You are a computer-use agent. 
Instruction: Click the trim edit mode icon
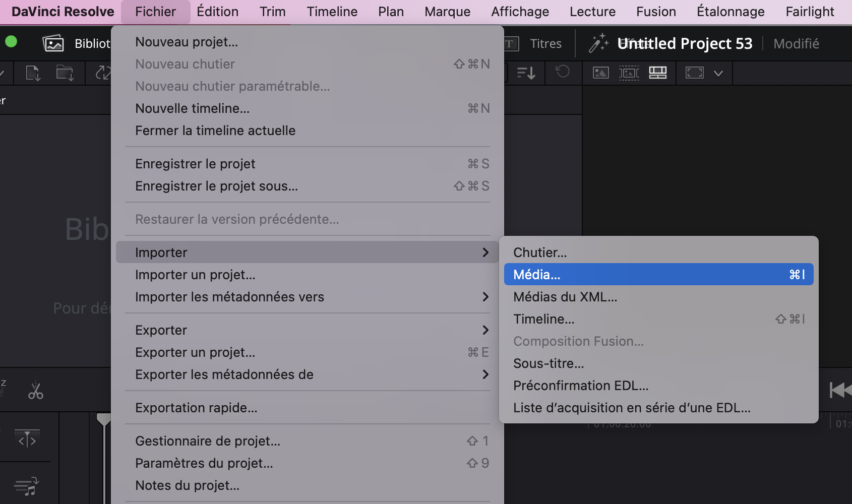[27, 438]
